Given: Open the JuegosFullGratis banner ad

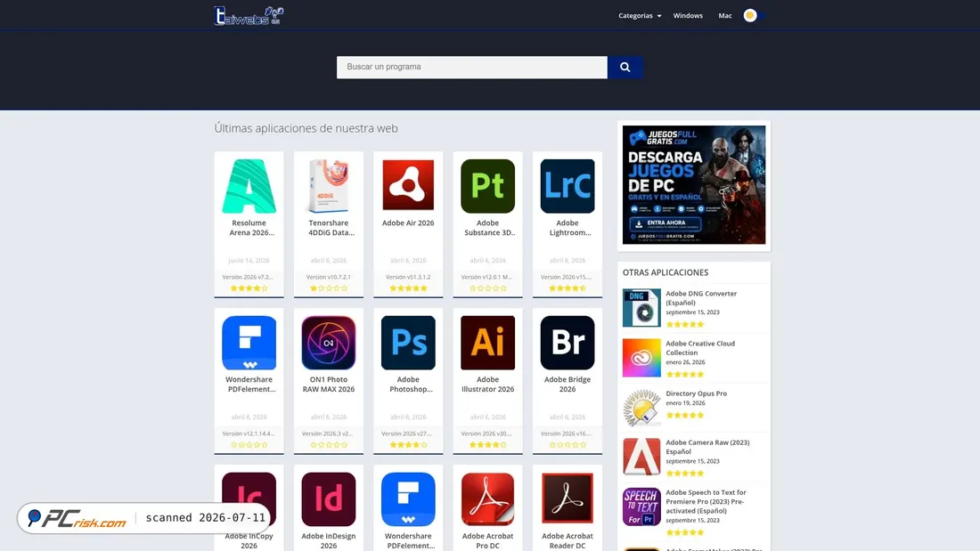Looking at the screenshot, I should (x=694, y=185).
